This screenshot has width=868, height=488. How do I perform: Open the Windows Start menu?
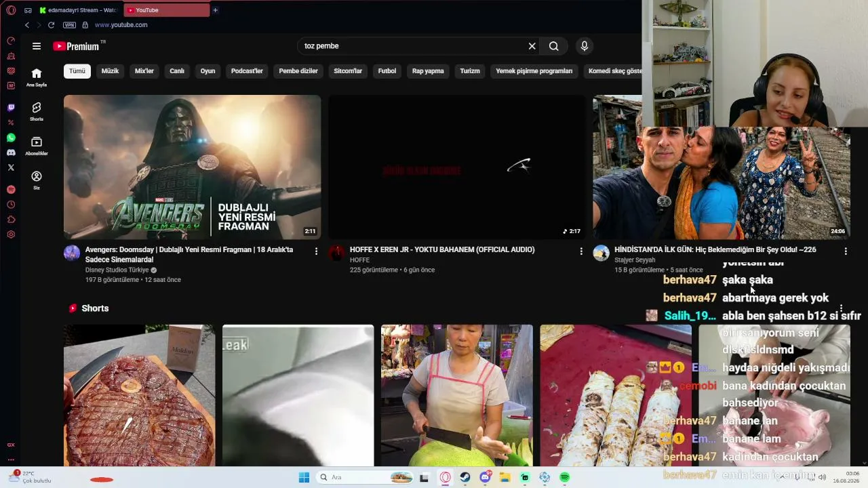(304, 477)
